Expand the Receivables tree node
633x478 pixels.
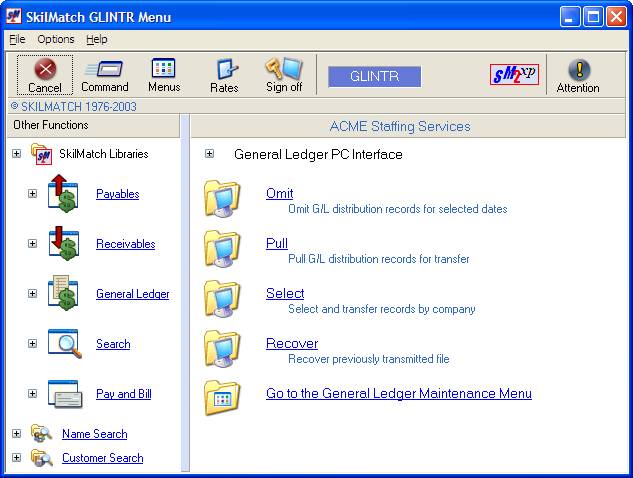click(32, 243)
